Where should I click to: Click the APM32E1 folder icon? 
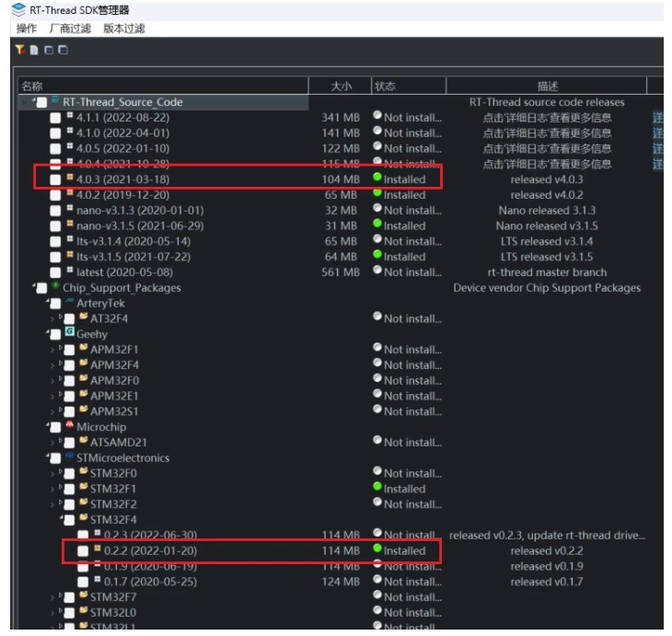pos(84,393)
